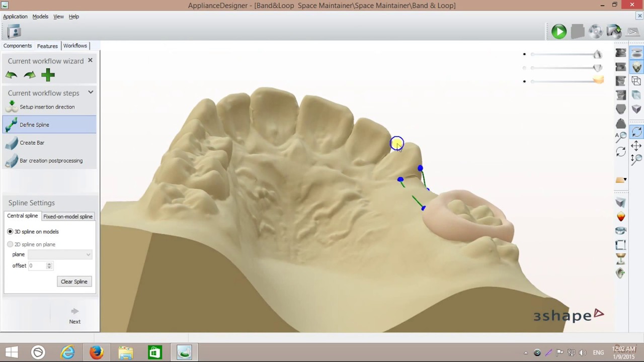
Task: Click the second jaw view preset icon
Action: (621, 67)
